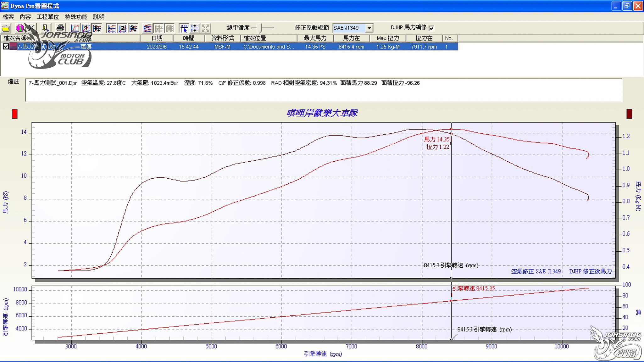Open the 工程單位 menu

tap(48, 17)
